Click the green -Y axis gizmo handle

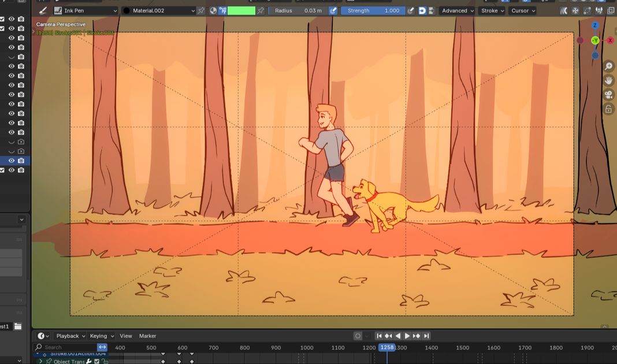tap(595, 40)
